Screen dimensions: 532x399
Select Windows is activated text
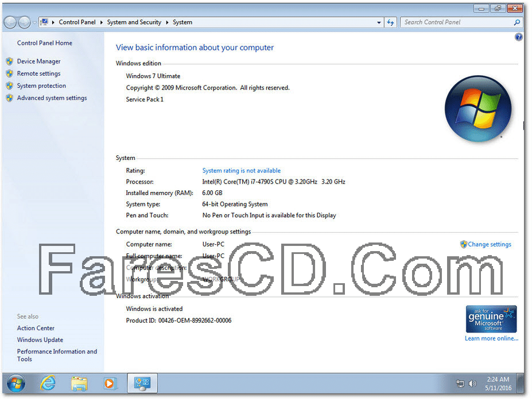pos(154,309)
